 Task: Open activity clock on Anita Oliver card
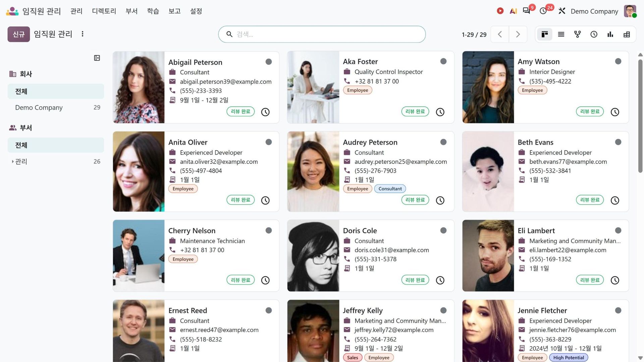click(265, 200)
